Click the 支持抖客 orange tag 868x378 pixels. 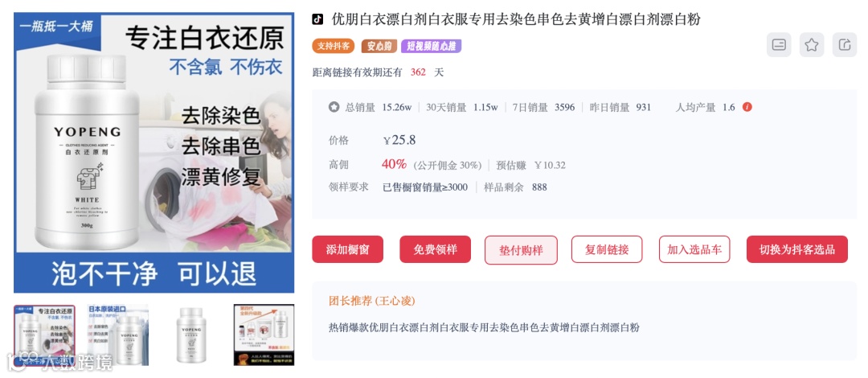pyautogui.click(x=334, y=46)
